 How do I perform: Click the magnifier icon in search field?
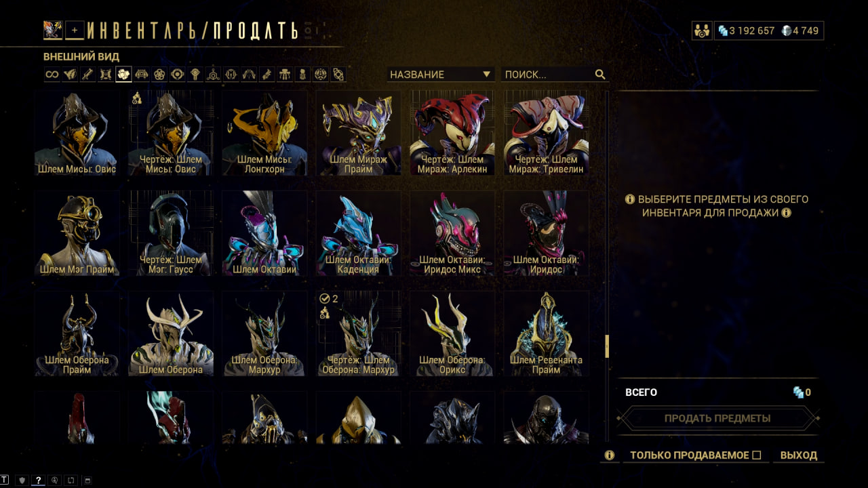(x=599, y=75)
